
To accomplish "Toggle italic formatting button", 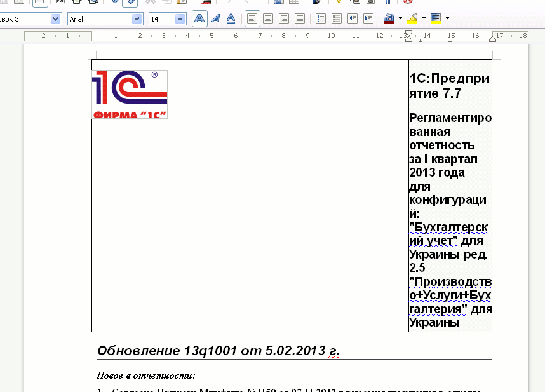I will [215, 19].
